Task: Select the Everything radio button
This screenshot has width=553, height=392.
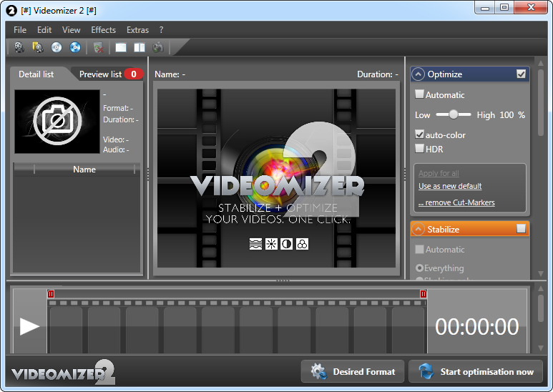Action: click(419, 268)
